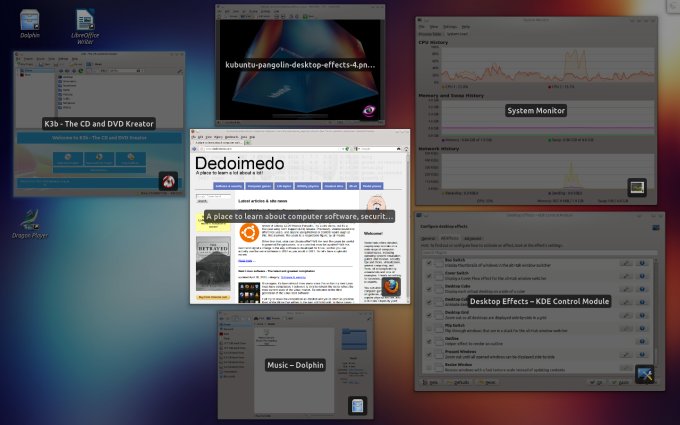Screen dimensions: 680x425
Task: Open the Firefox search engine dropdown
Action: pos(358,149)
